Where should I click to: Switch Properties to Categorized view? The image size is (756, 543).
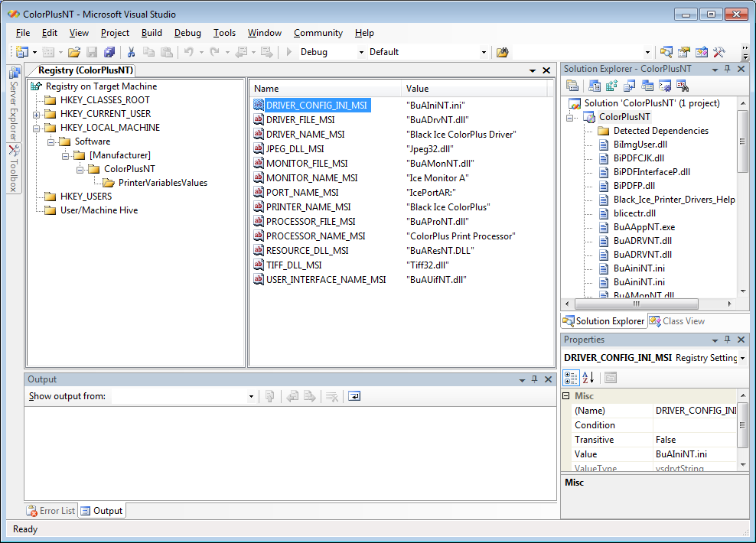pos(572,378)
